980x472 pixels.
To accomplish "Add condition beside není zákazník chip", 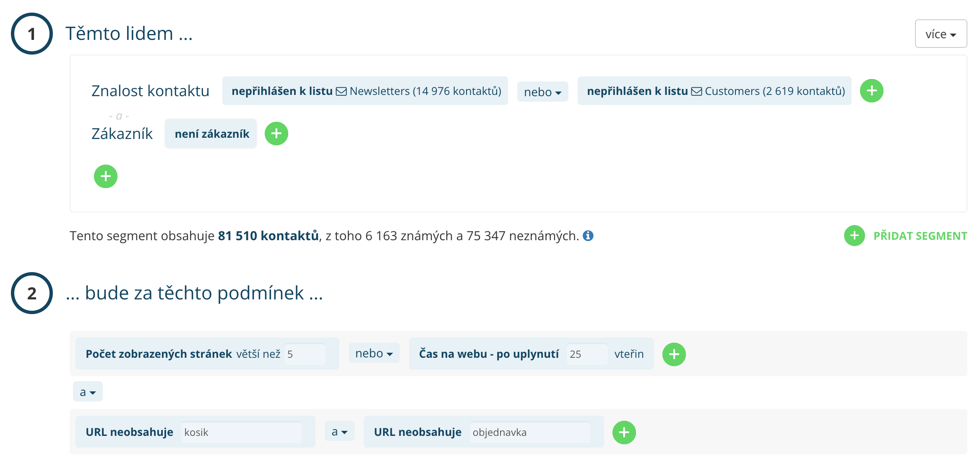I will (x=276, y=133).
